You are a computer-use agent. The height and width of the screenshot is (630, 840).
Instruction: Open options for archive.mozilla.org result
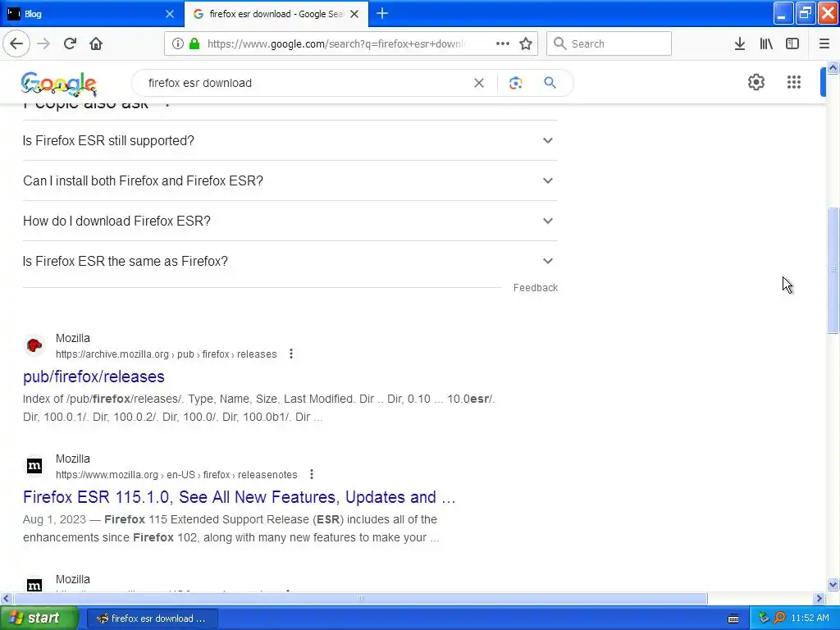291,354
